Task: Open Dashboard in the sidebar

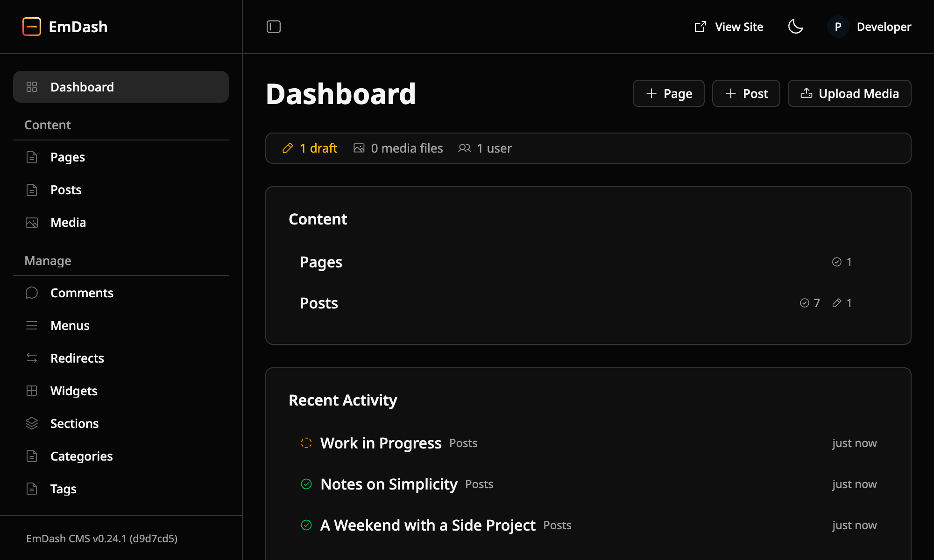Action: coord(121,87)
